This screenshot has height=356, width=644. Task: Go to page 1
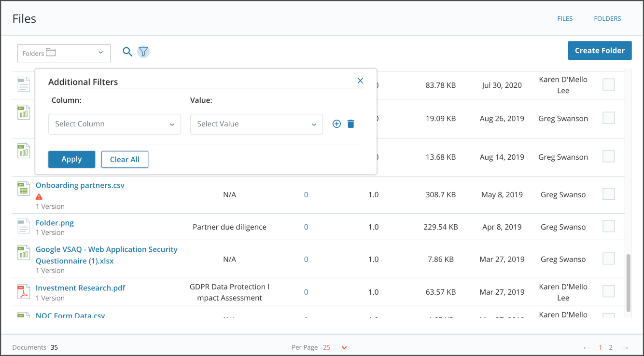[x=601, y=347]
